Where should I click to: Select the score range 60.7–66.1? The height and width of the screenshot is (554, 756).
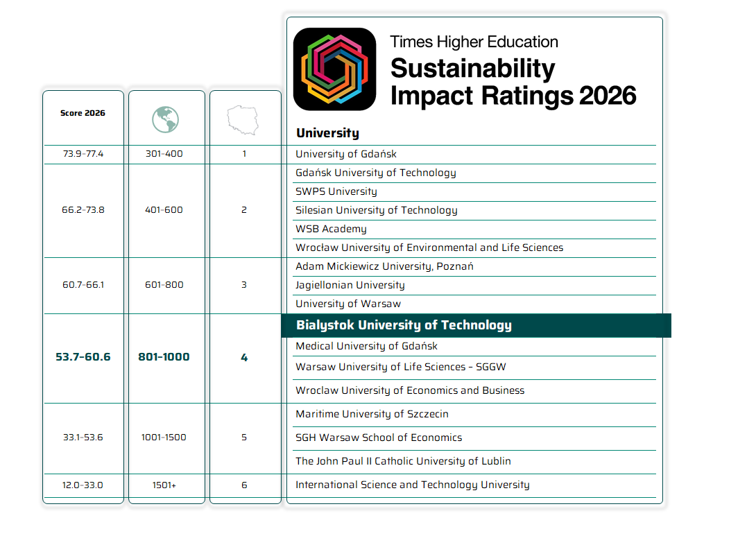[83, 284]
